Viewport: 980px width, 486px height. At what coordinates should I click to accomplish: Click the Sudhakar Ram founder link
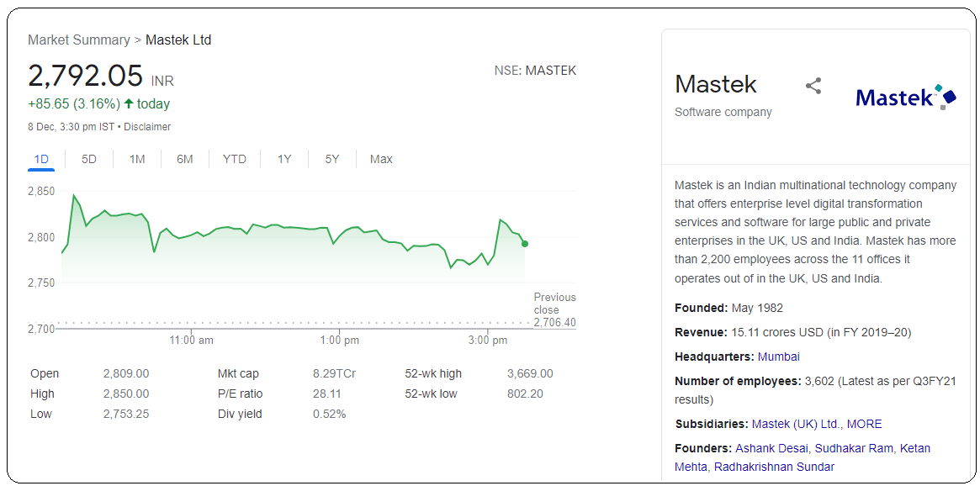854,448
